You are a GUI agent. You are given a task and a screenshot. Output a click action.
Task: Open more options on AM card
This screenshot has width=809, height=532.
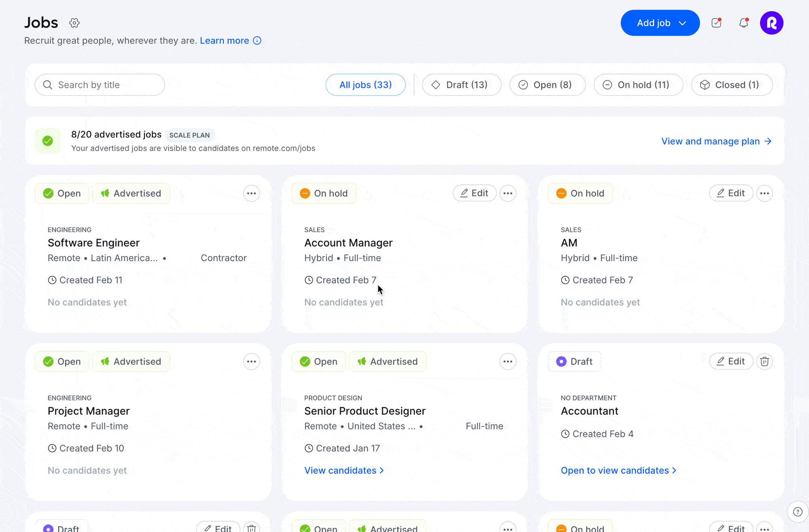(765, 193)
